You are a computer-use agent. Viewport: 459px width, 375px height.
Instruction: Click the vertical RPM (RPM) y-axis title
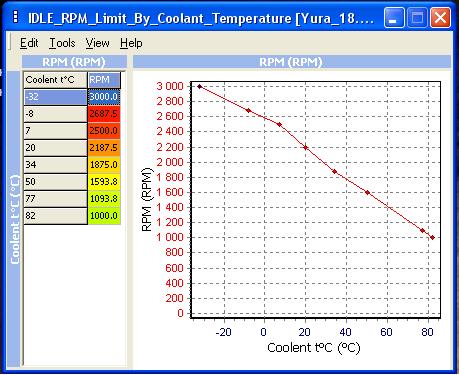coord(146,199)
